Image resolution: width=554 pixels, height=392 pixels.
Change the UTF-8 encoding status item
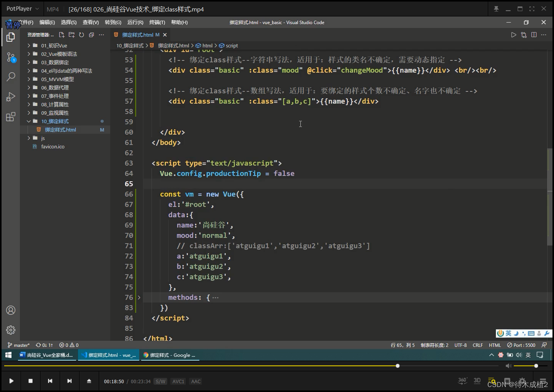click(x=461, y=345)
